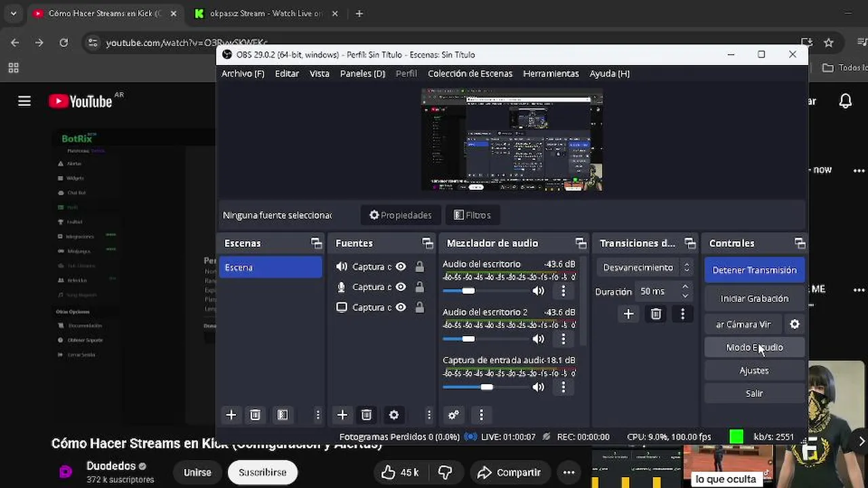Click Salir button in OBS

click(754, 394)
